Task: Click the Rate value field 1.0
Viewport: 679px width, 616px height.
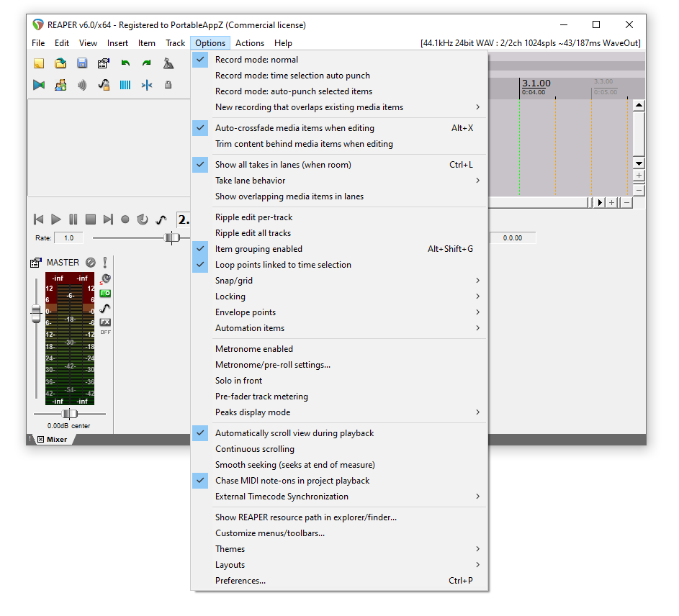Action: click(68, 237)
